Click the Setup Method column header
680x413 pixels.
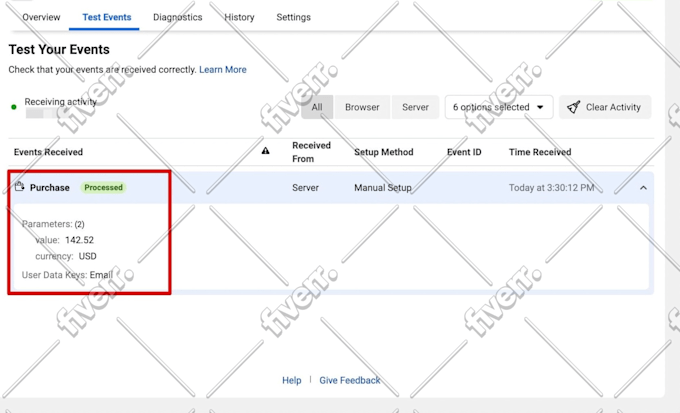pos(383,152)
